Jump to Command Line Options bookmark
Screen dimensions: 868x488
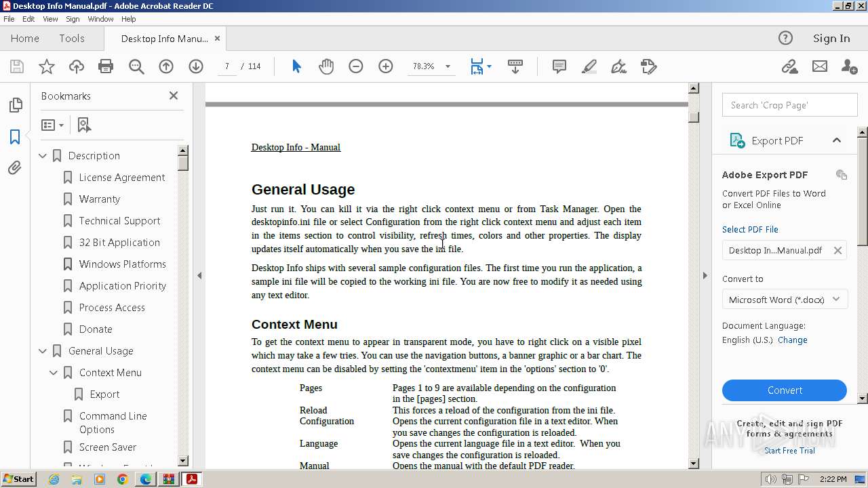113,423
